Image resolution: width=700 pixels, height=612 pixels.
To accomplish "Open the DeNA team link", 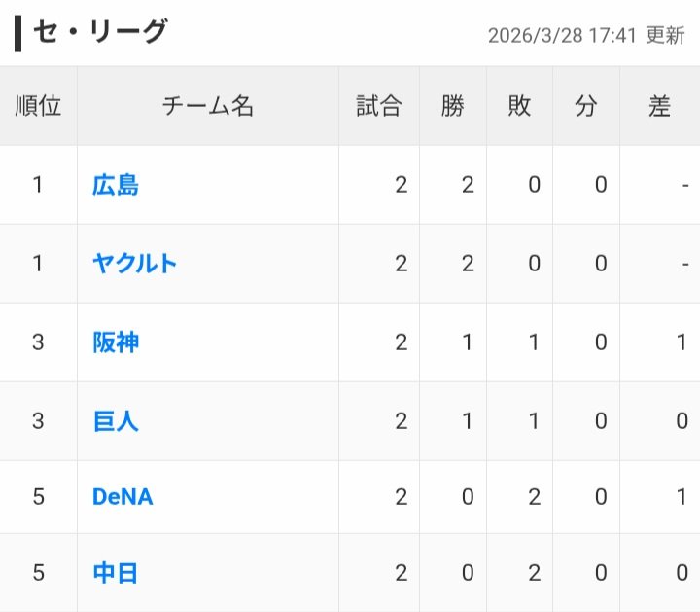I will pos(122,497).
